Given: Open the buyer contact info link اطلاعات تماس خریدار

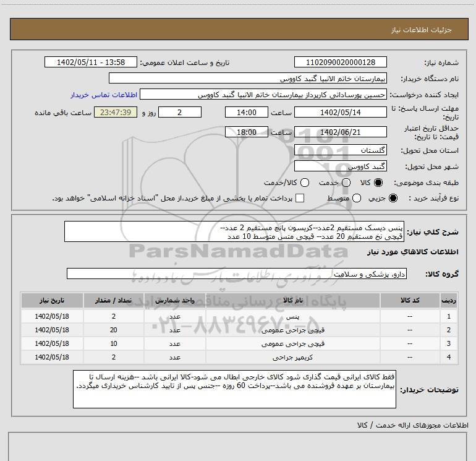Looking at the screenshot, I should [104, 95].
